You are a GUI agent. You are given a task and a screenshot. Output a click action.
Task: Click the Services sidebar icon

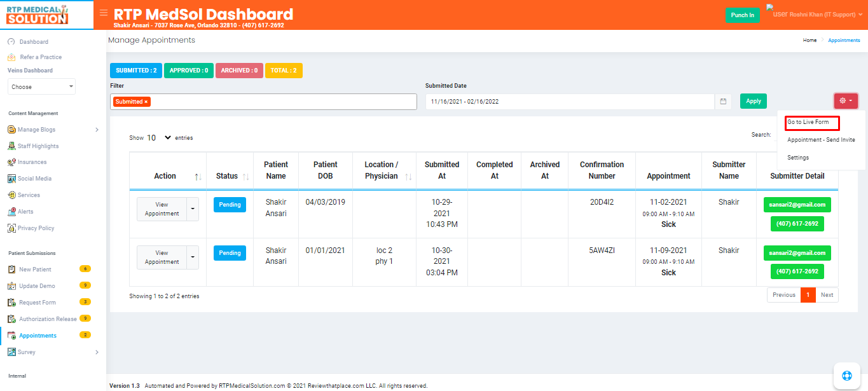point(12,195)
